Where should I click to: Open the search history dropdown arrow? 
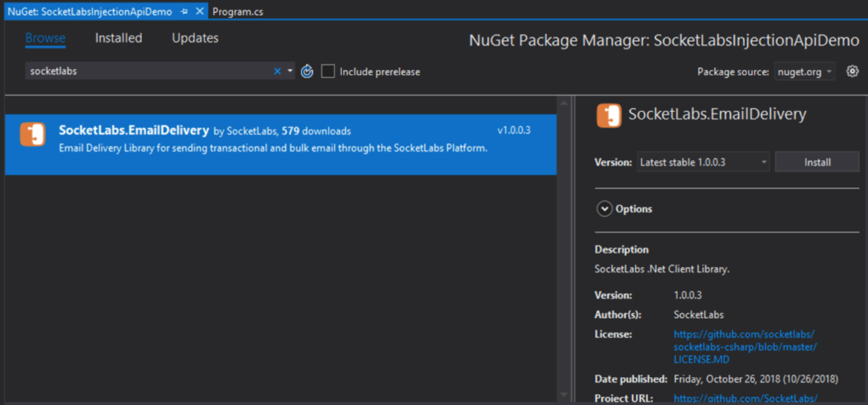pyautogui.click(x=291, y=71)
